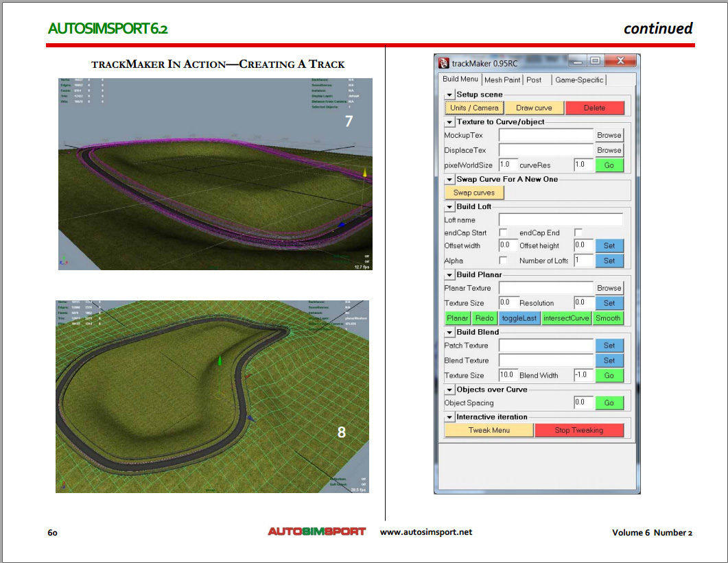Collapse the Build Planar section
Screen dimensions: 728x563
tap(449, 275)
